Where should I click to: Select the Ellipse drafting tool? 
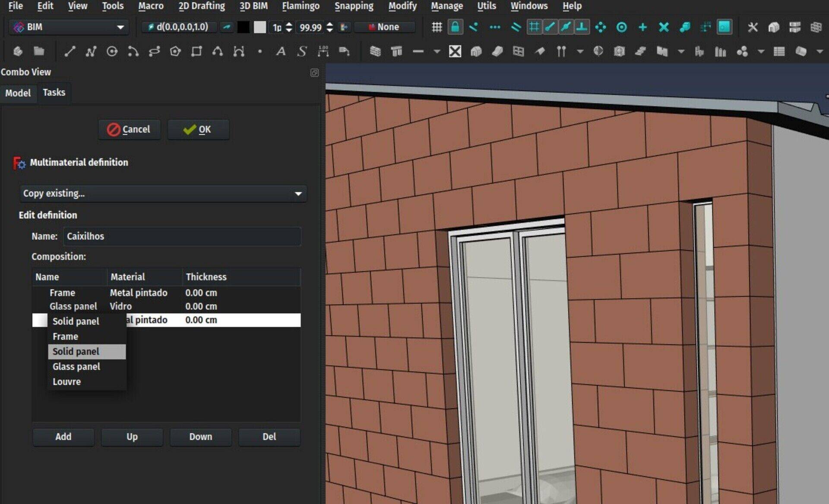(x=154, y=52)
